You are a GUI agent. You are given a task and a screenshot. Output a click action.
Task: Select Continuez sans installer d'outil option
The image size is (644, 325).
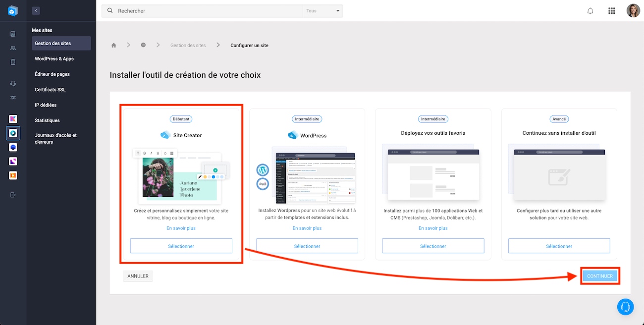point(559,246)
